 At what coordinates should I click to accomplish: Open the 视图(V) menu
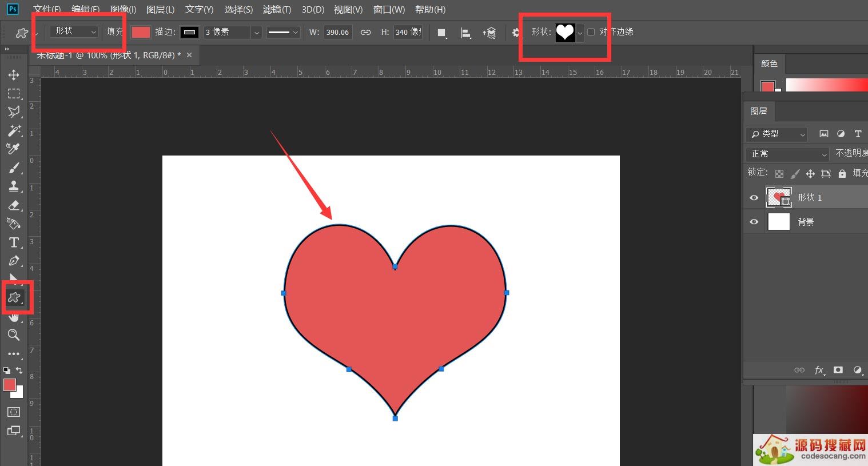click(348, 9)
